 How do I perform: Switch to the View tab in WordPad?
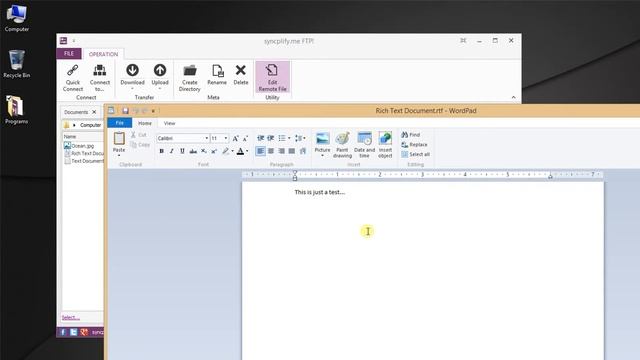pyautogui.click(x=169, y=123)
